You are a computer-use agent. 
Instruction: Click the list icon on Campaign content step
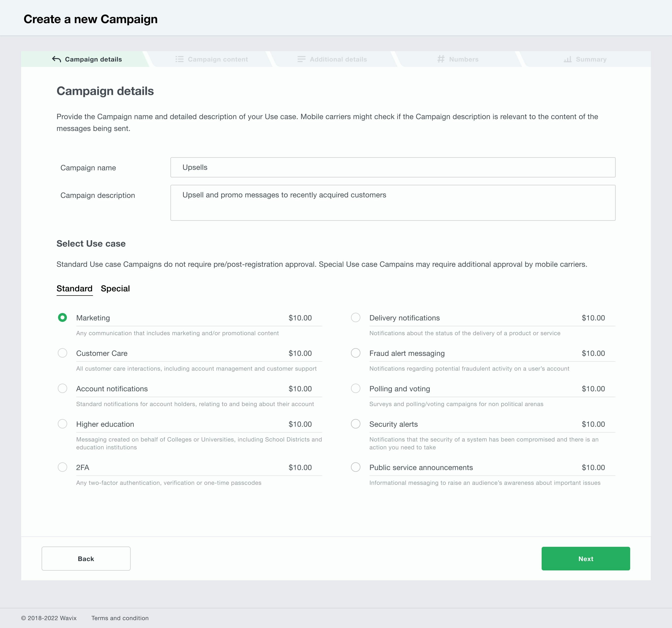pyautogui.click(x=180, y=59)
